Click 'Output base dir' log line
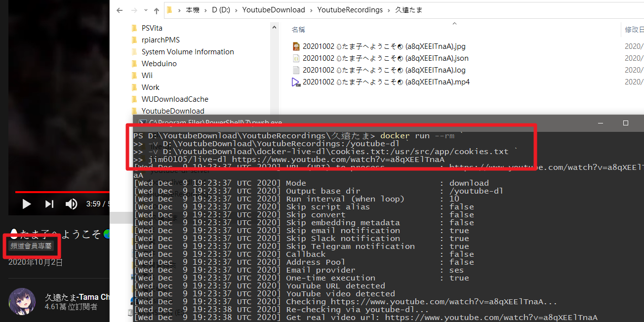Image resolution: width=644 pixels, height=322 pixels. (x=319, y=191)
